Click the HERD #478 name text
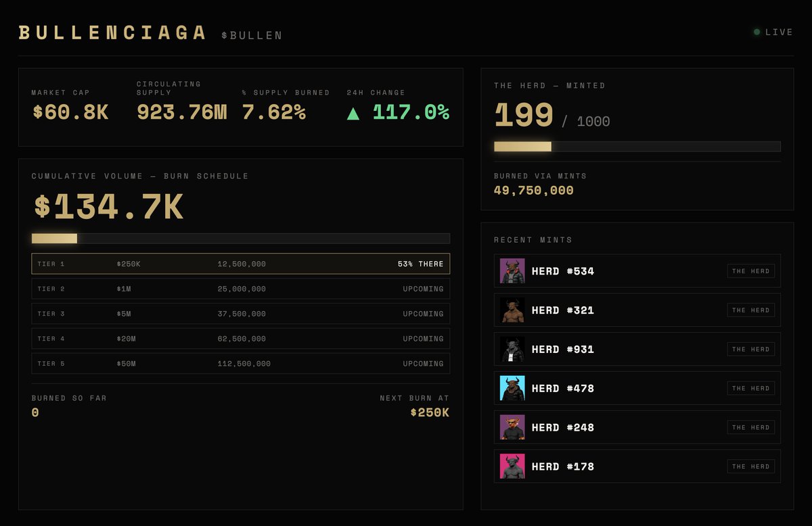Image resolution: width=812 pixels, height=526 pixels. 563,389
